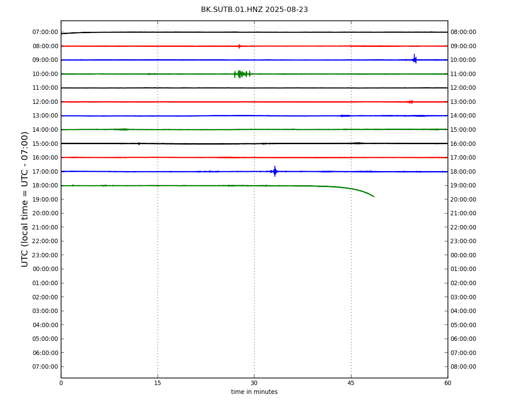
Task: Click right-axis time label 07:00:00
Action: click(x=463, y=353)
